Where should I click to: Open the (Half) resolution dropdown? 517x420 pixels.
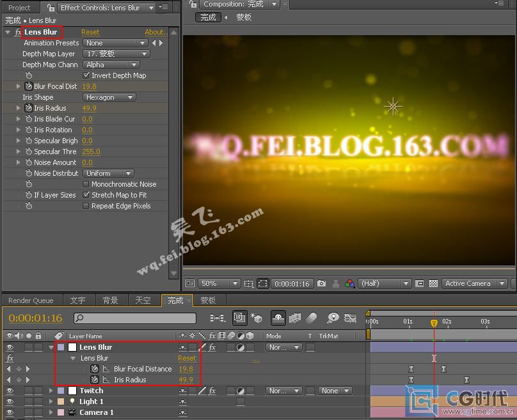(x=385, y=283)
